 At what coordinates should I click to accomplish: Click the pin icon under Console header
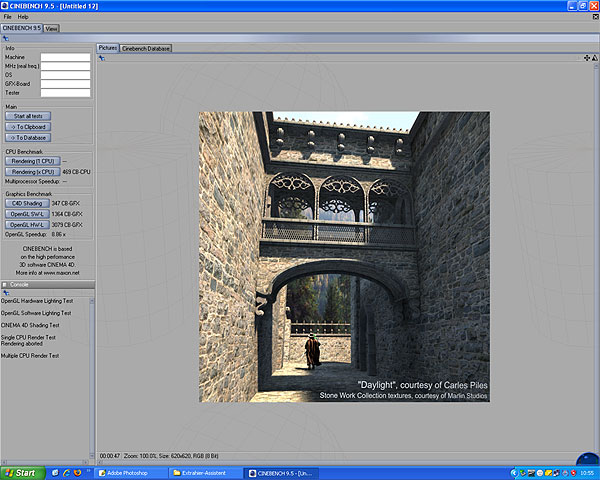(x=7, y=293)
